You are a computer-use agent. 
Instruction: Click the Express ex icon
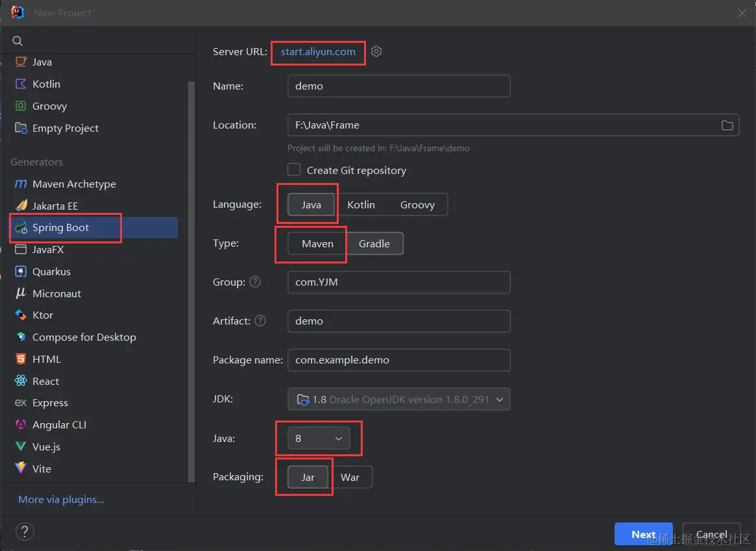[x=21, y=402]
